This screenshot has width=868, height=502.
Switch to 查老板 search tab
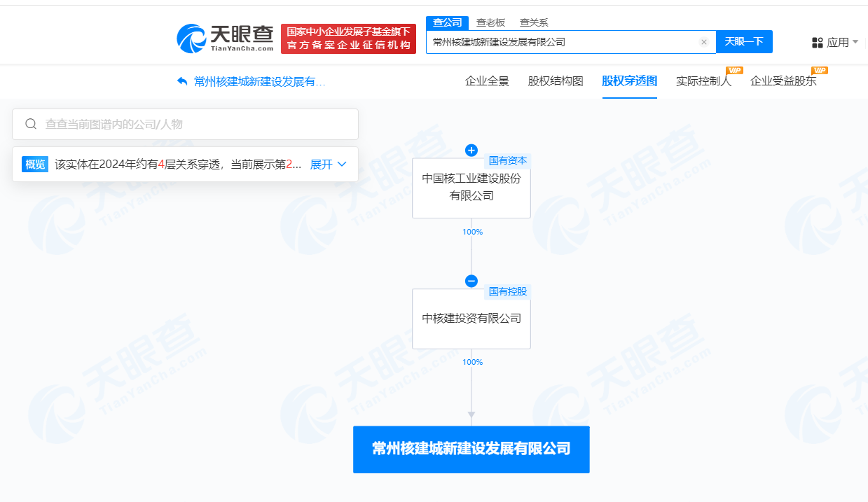click(x=490, y=22)
